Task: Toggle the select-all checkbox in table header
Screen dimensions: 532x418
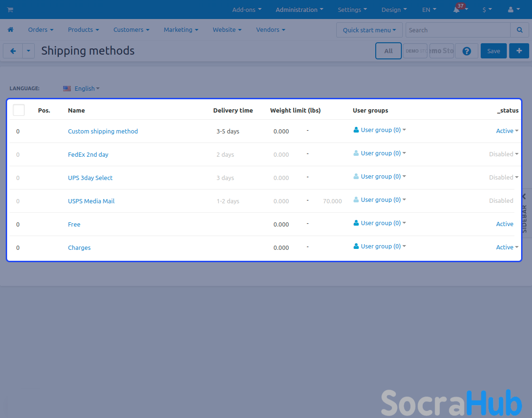Action: 19,110
